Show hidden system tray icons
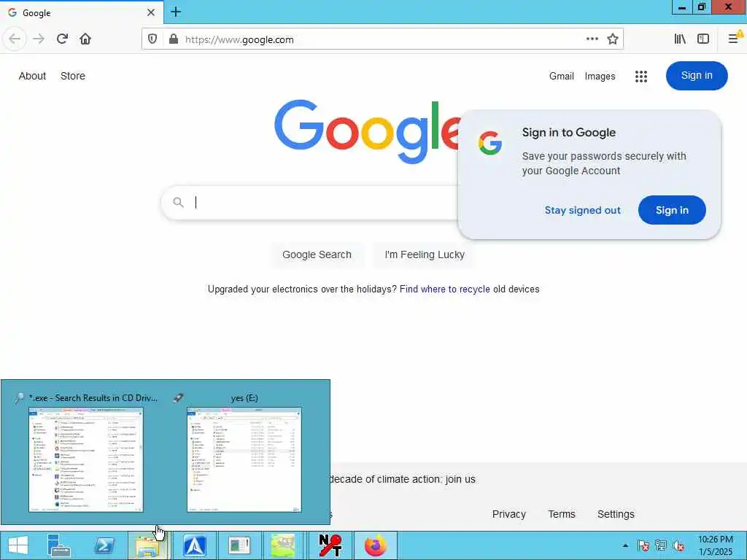This screenshot has width=747, height=560. [625, 545]
